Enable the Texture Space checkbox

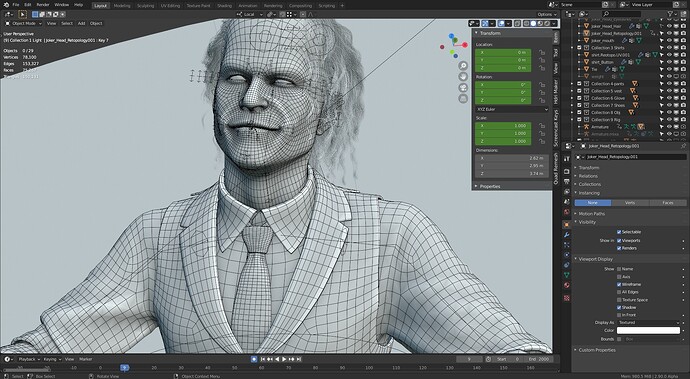point(619,300)
